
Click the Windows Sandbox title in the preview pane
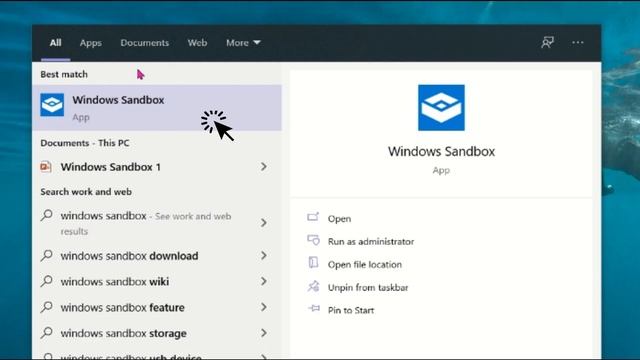(441, 151)
